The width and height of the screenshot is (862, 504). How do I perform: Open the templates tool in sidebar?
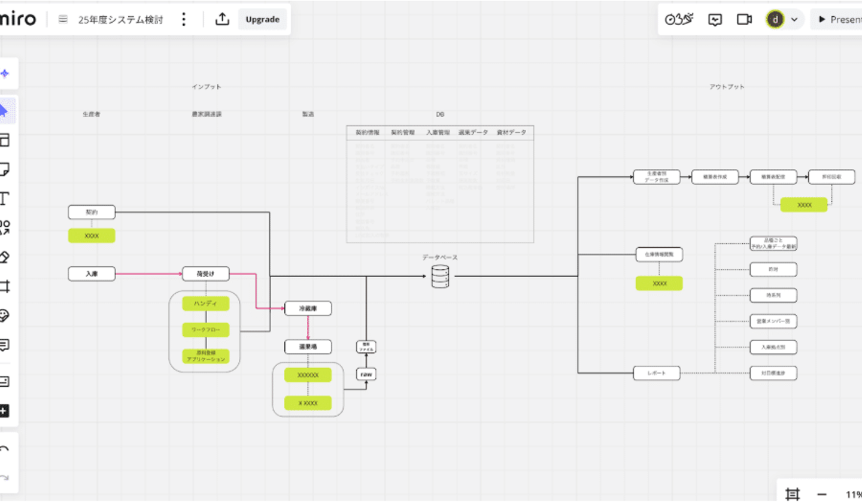tap(4, 140)
